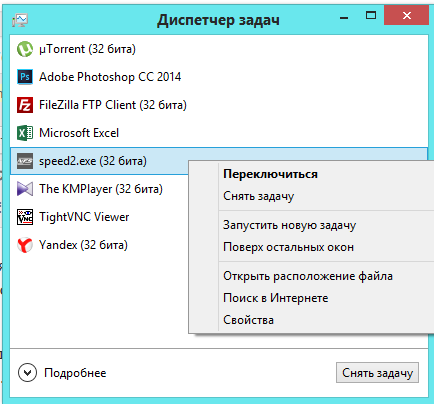
Task: Select the Yandex (32 бита) row text
Action: pos(83,245)
